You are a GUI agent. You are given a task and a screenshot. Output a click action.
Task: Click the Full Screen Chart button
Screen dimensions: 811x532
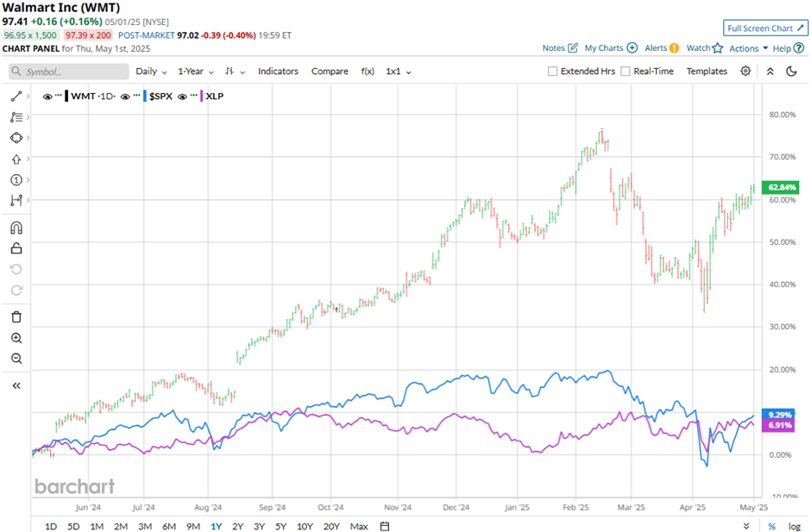tap(766, 28)
